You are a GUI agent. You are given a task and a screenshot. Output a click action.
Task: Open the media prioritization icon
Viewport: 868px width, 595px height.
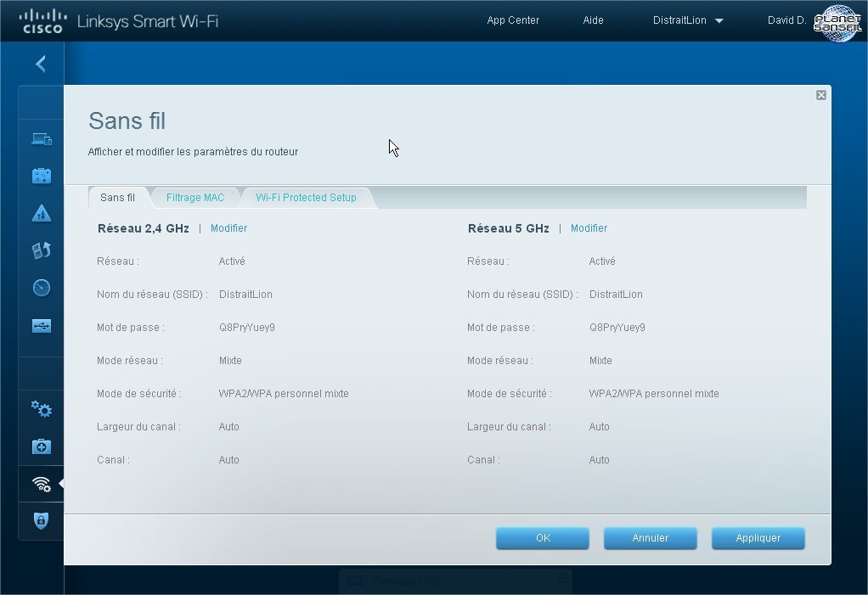(42, 250)
